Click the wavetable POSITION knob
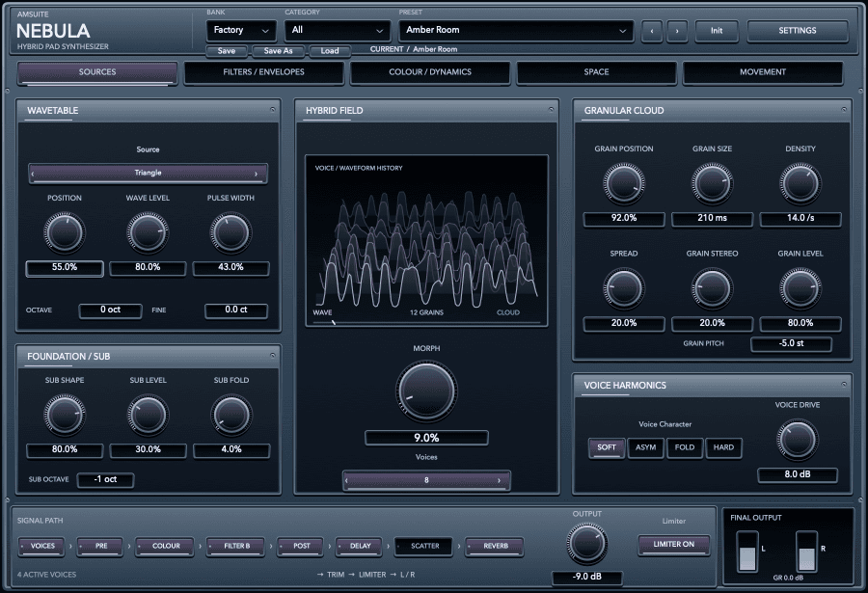The image size is (868, 593). tap(65, 232)
